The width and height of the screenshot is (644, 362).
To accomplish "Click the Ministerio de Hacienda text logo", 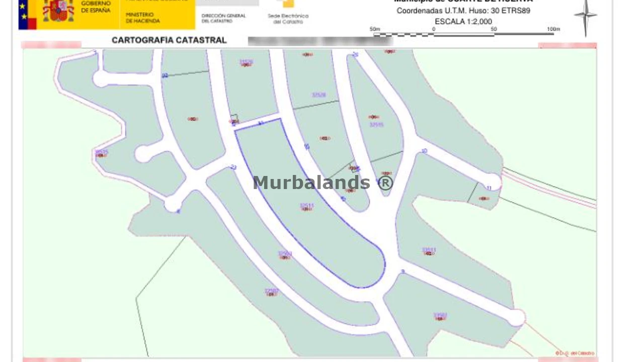I will coord(143,18).
